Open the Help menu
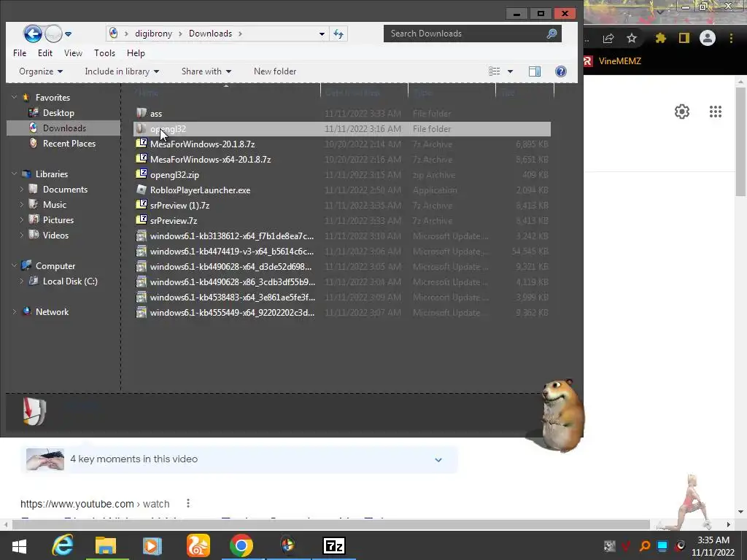747x560 pixels. click(x=136, y=53)
